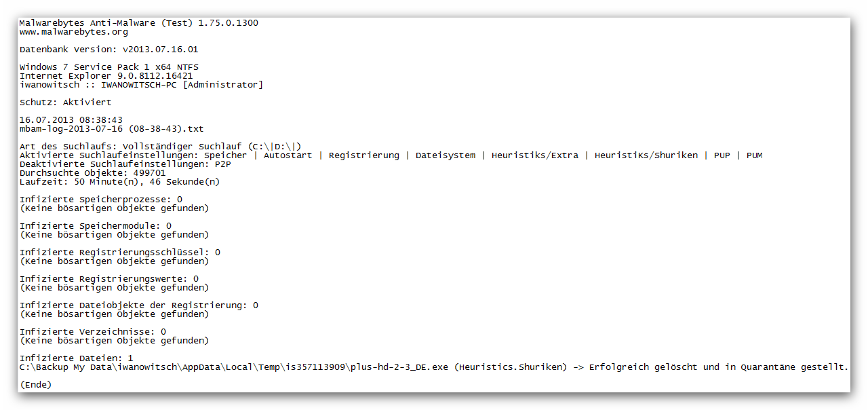The width and height of the screenshot is (868, 410).
Task: Click the Aktivierte Suchlaufeinstellungen line
Action: click(x=391, y=155)
